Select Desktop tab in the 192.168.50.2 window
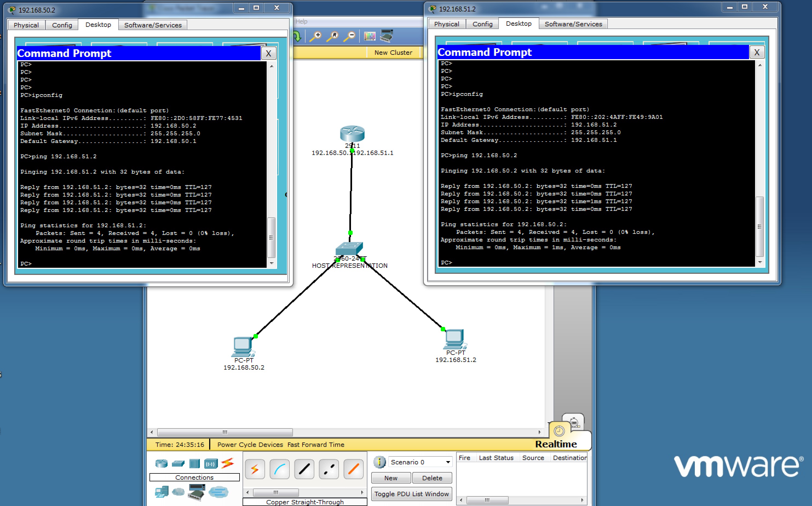Viewport: 812px width, 506px height. [x=98, y=25]
